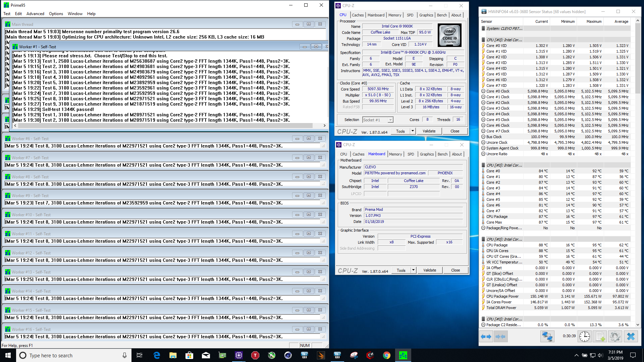Click Validate button in lower CPU-Z
This screenshot has width=644, height=362.
point(430,270)
